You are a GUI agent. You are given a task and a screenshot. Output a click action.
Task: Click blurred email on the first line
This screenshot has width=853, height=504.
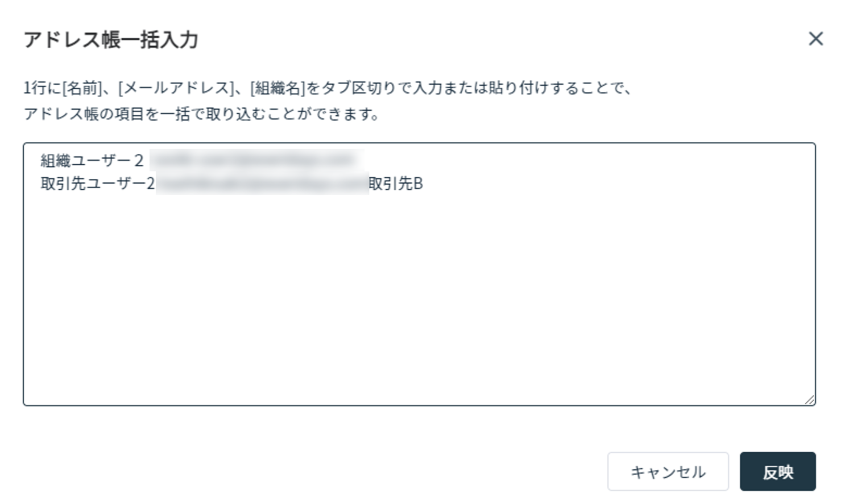(x=256, y=161)
